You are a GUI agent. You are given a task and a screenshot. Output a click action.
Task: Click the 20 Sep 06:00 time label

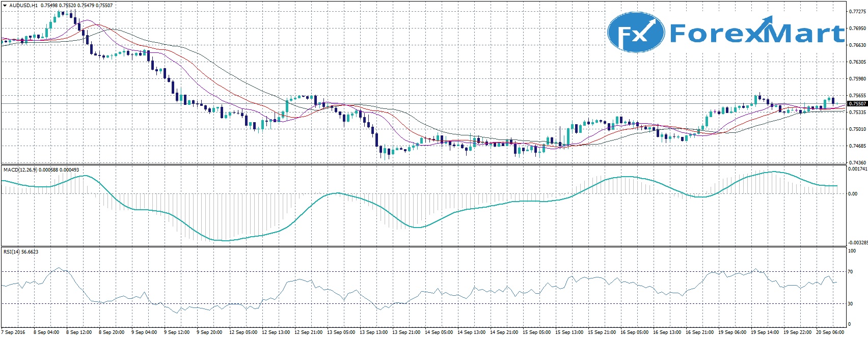(x=830, y=332)
